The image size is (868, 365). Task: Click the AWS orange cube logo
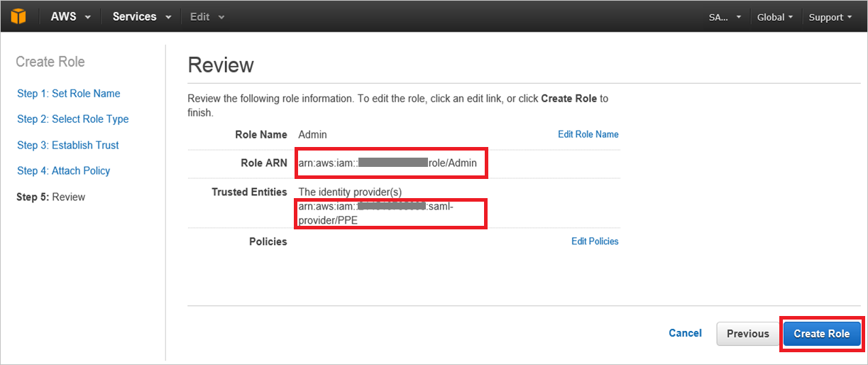[x=18, y=16]
